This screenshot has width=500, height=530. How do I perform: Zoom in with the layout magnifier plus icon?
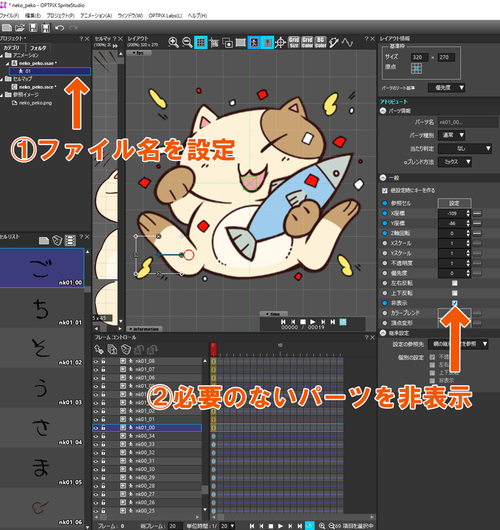point(174,42)
